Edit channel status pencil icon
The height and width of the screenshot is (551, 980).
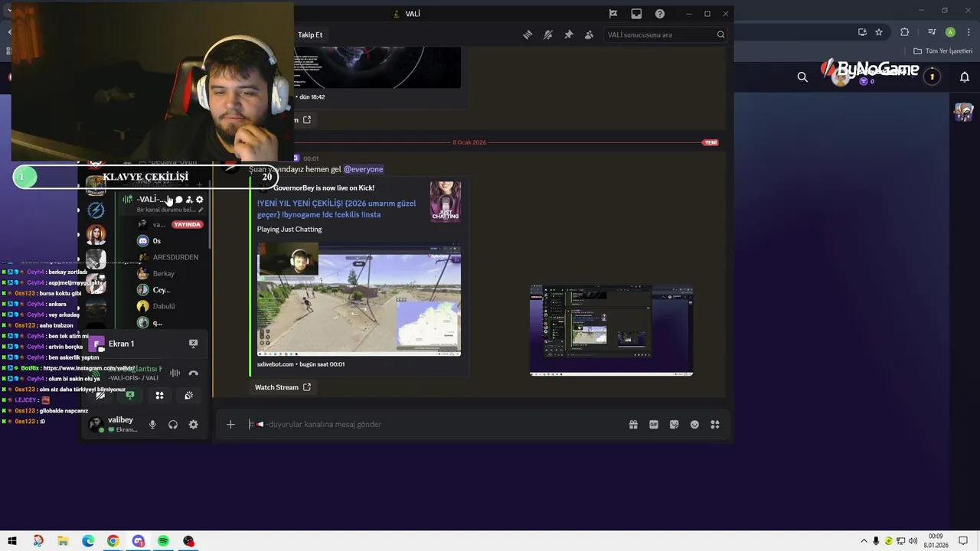(201, 210)
